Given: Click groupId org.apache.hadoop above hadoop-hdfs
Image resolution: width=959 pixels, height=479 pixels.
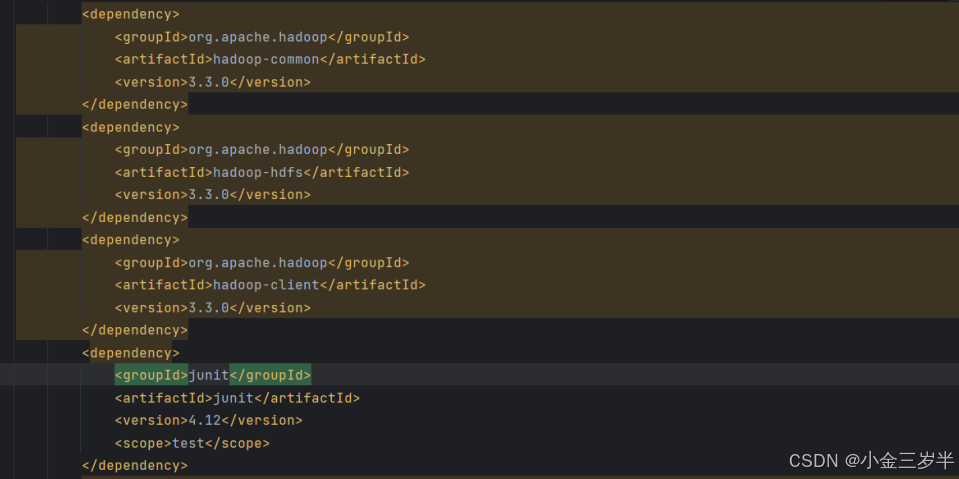Looking at the screenshot, I should [x=262, y=149].
